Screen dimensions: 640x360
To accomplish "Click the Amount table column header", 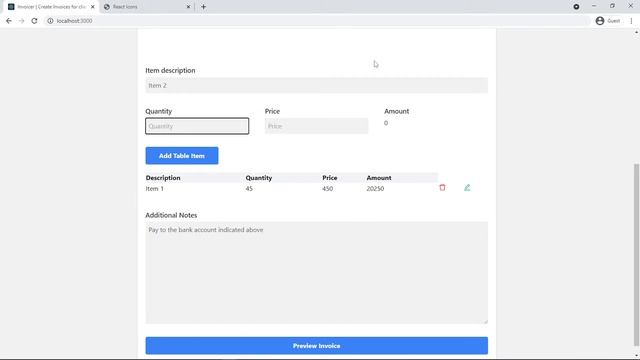I will pyautogui.click(x=379, y=178).
